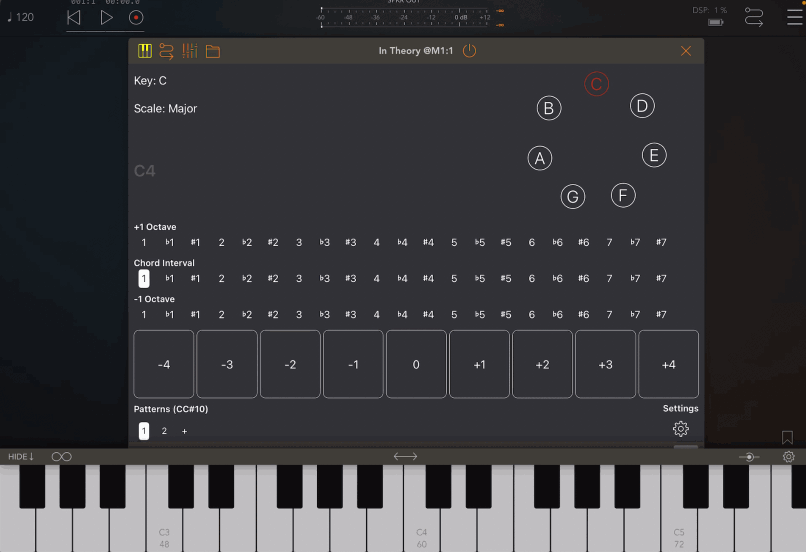Tap the +2 transpose pad

(x=542, y=364)
